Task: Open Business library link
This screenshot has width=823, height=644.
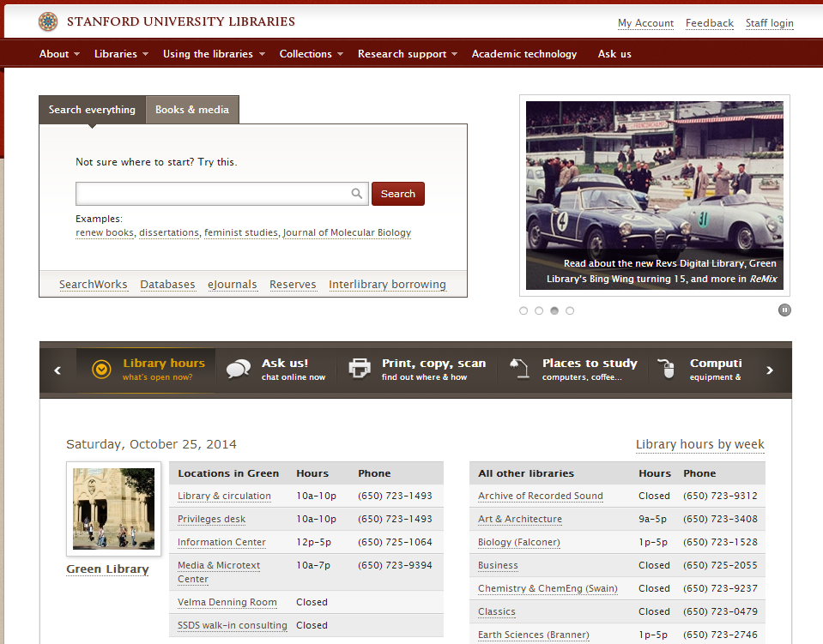Action: point(498,565)
